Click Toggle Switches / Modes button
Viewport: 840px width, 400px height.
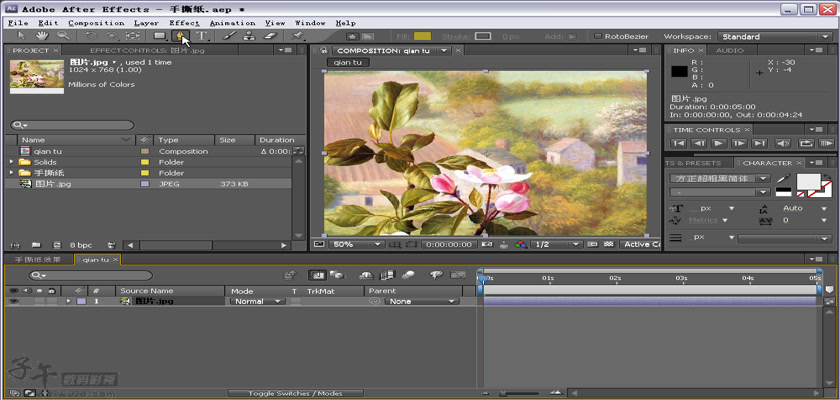click(x=295, y=394)
